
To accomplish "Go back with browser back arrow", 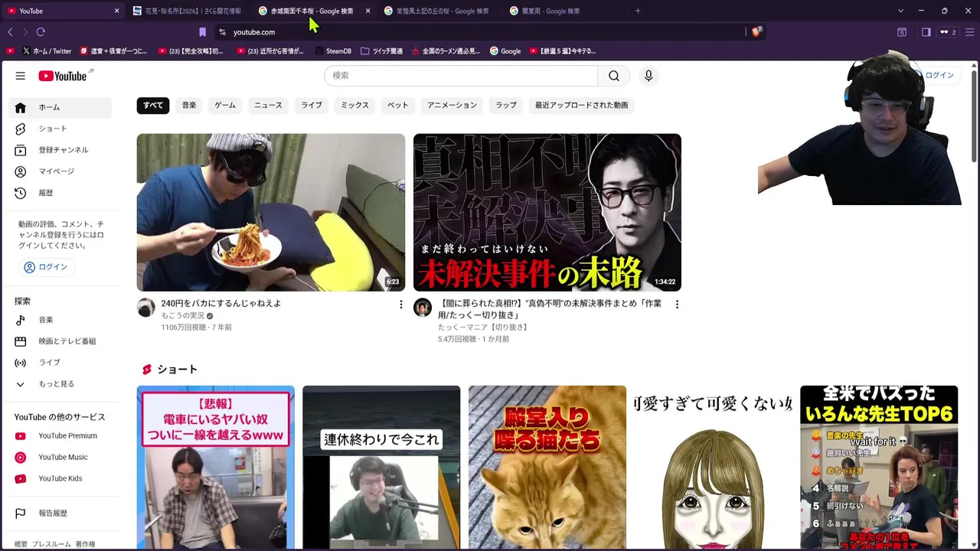I will (x=10, y=32).
